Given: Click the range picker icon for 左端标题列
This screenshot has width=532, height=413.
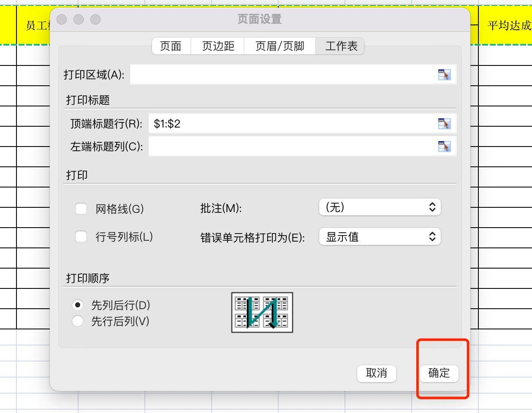Looking at the screenshot, I should [x=444, y=147].
